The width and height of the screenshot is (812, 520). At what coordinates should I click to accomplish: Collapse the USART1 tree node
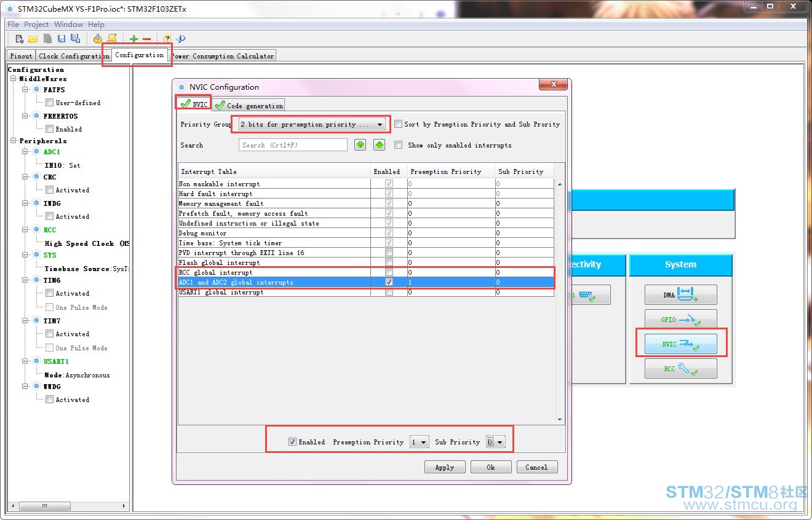(x=26, y=361)
